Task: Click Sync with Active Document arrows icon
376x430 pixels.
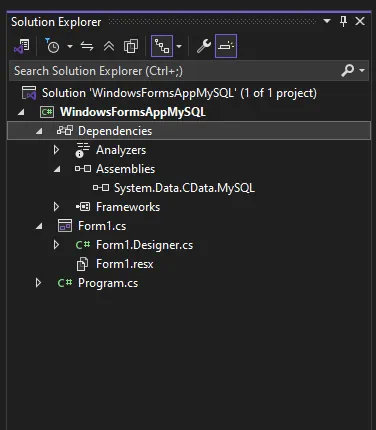Action: (x=87, y=46)
